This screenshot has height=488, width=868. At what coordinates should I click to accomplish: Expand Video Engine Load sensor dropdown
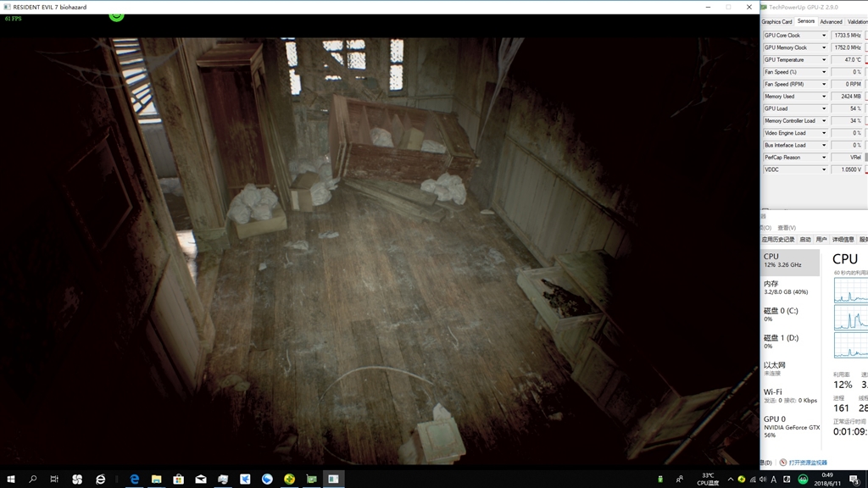[824, 133]
